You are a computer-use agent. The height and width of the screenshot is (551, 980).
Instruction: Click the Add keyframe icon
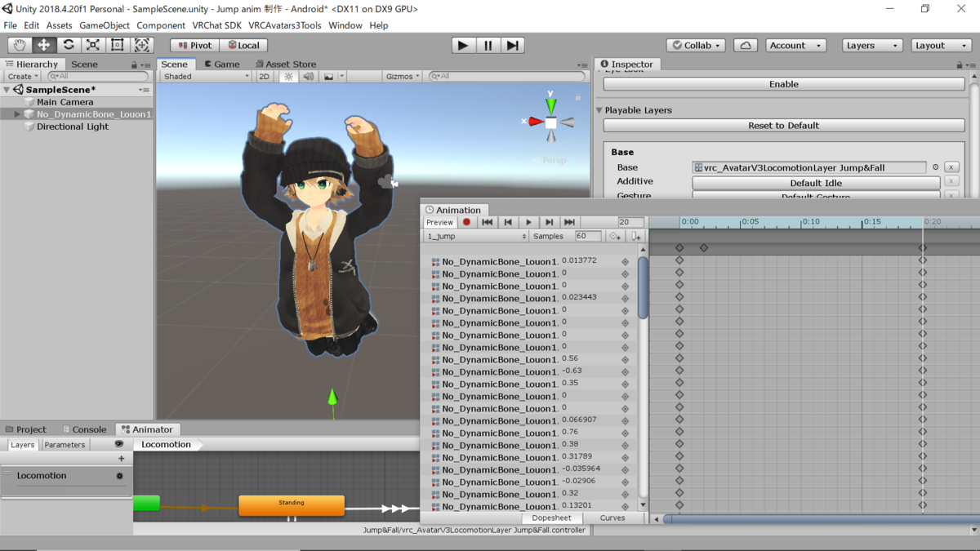click(x=615, y=236)
